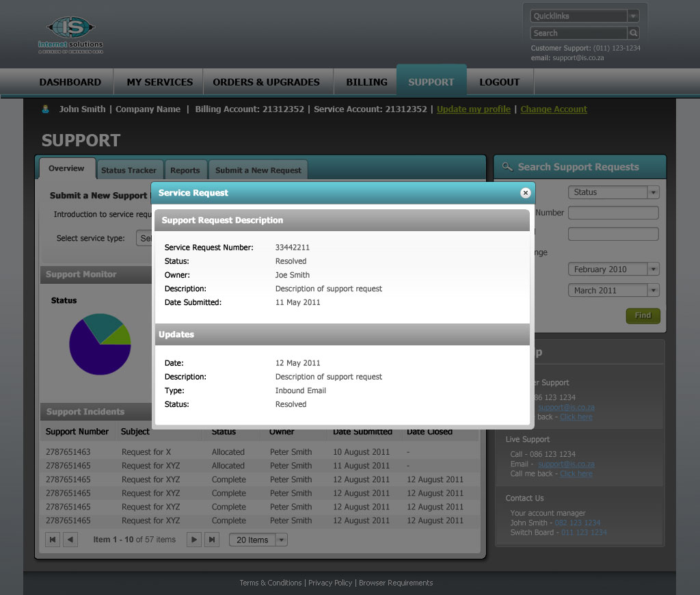
Task: Open the March 2011 date dropdown
Action: tap(653, 291)
